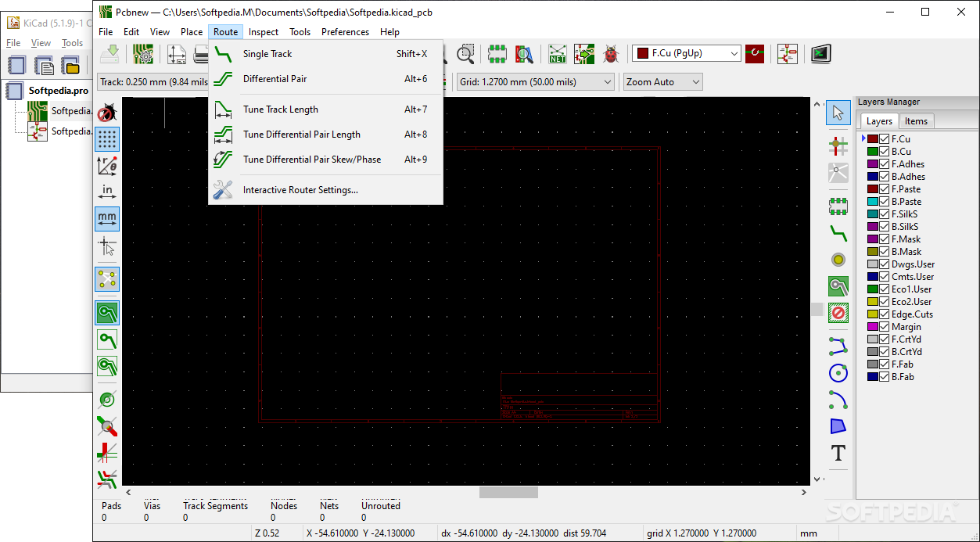Click the layer pair selector red icon
The width and height of the screenshot is (980, 542).
pyautogui.click(x=755, y=54)
